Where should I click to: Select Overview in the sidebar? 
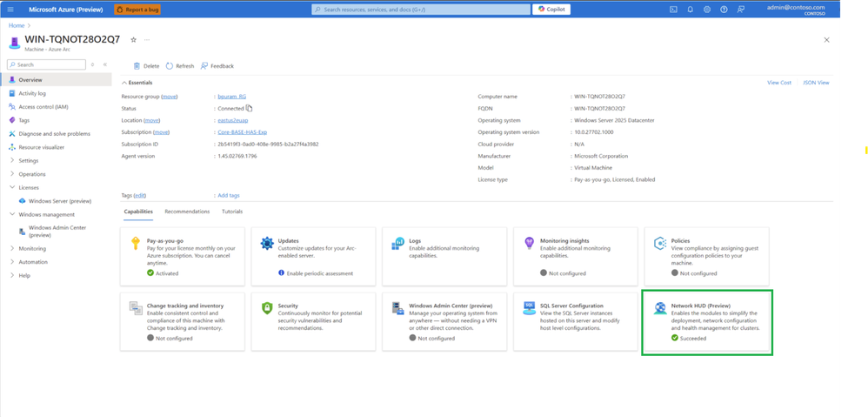[x=56, y=80]
